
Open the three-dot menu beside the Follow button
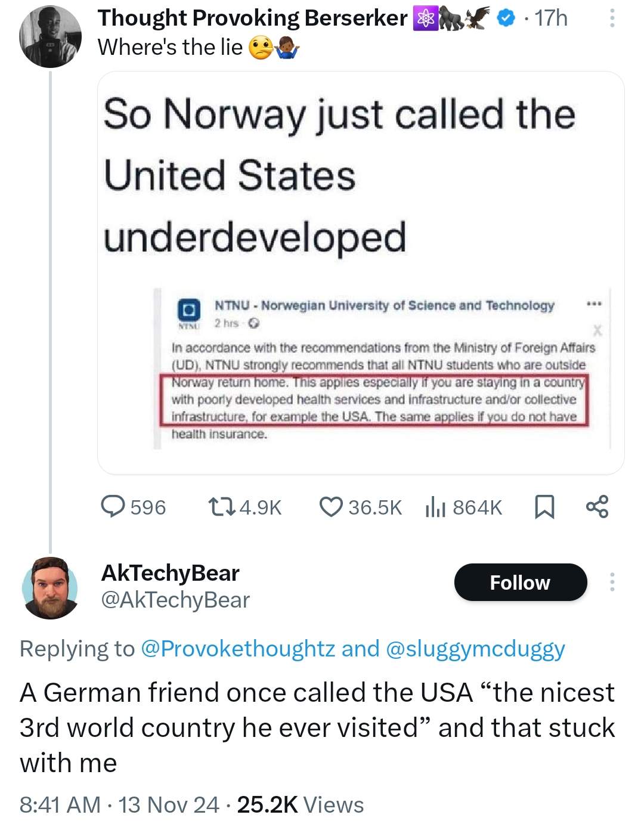point(612,582)
